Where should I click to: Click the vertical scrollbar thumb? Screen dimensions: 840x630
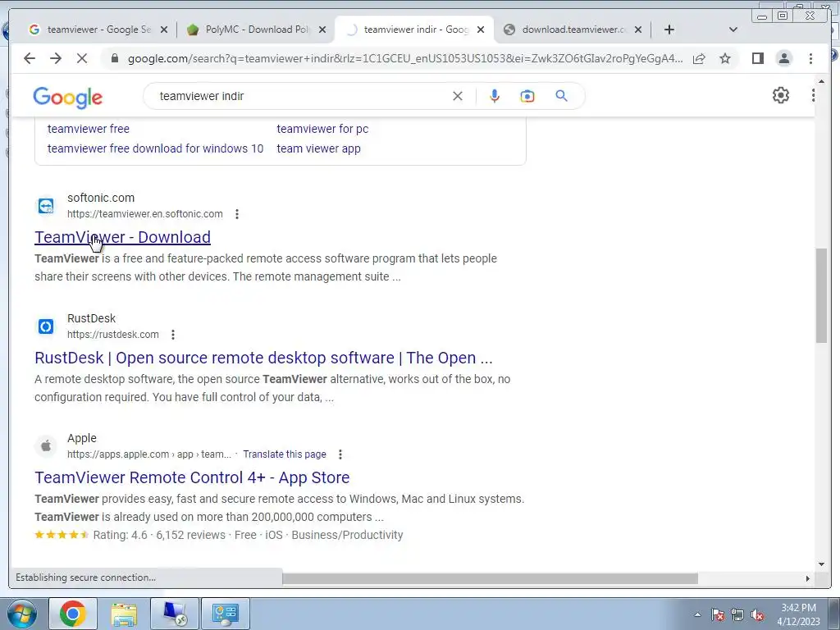[821, 295]
